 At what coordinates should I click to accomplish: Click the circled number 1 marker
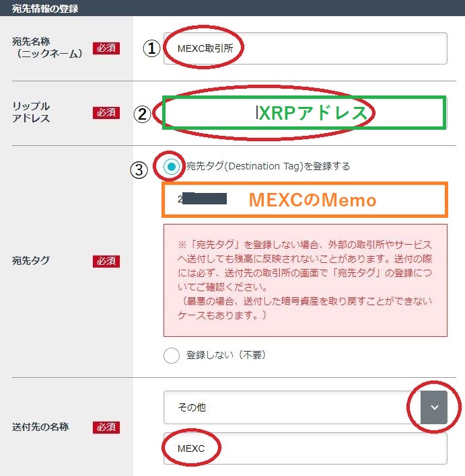(x=151, y=48)
